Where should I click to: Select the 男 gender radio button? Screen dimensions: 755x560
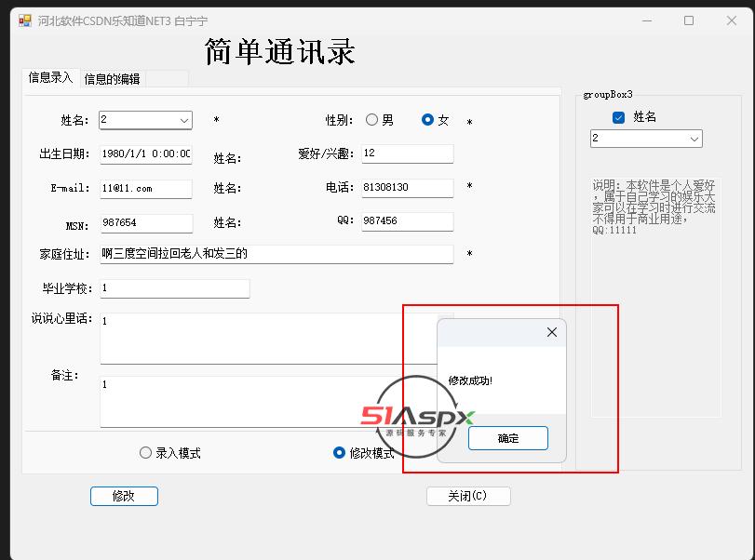click(372, 120)
